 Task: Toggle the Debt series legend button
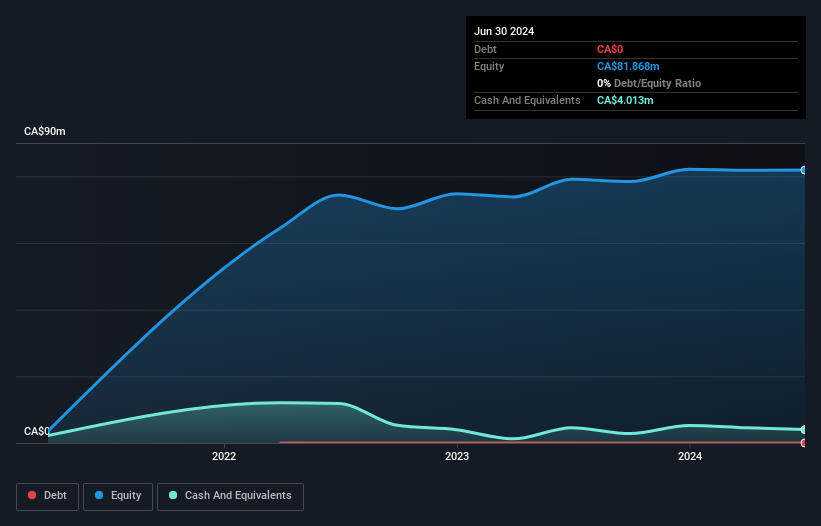(x=48, y=496)
